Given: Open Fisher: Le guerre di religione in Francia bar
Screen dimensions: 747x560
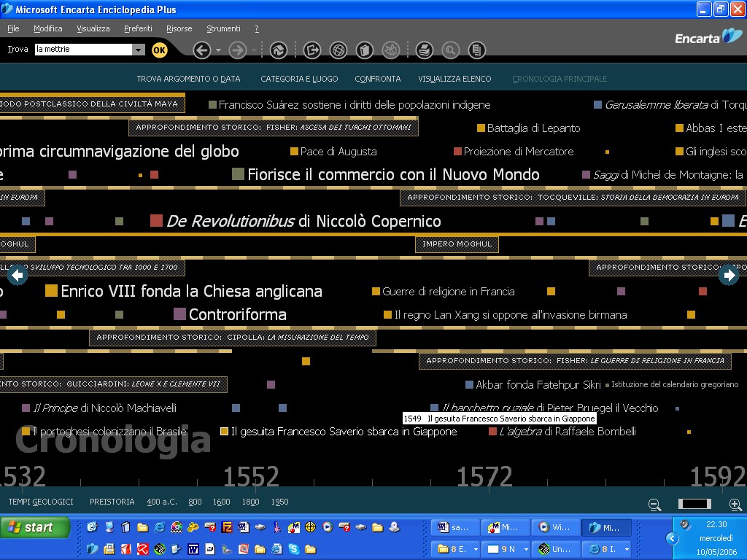Looking at the screenshot, I should coord(575,361).
